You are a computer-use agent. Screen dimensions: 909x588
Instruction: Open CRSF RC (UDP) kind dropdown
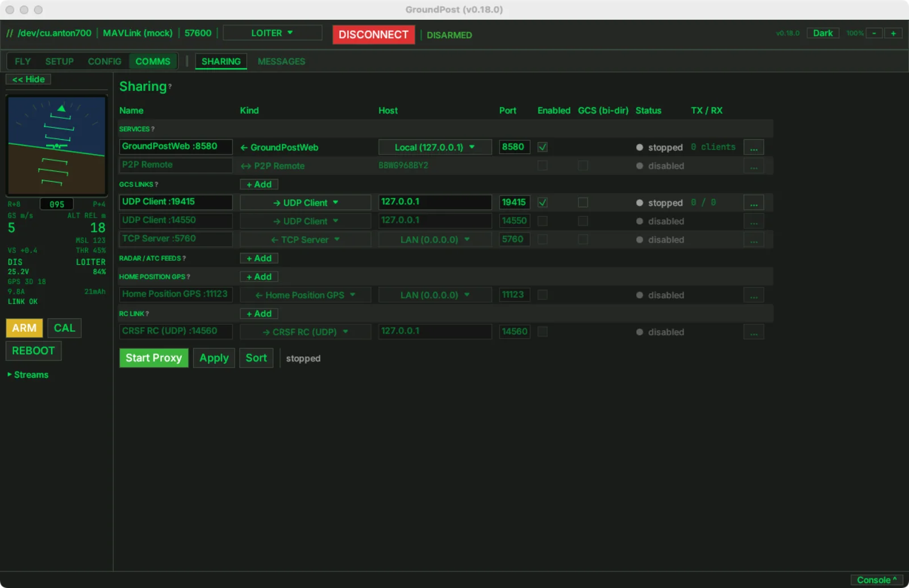tap(305, 332)
